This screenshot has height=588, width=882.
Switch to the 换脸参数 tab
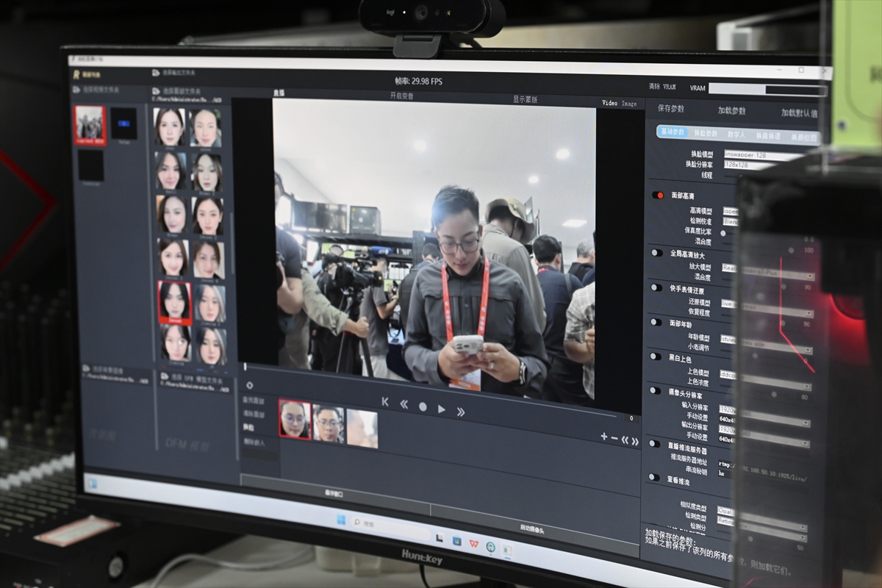706,134
